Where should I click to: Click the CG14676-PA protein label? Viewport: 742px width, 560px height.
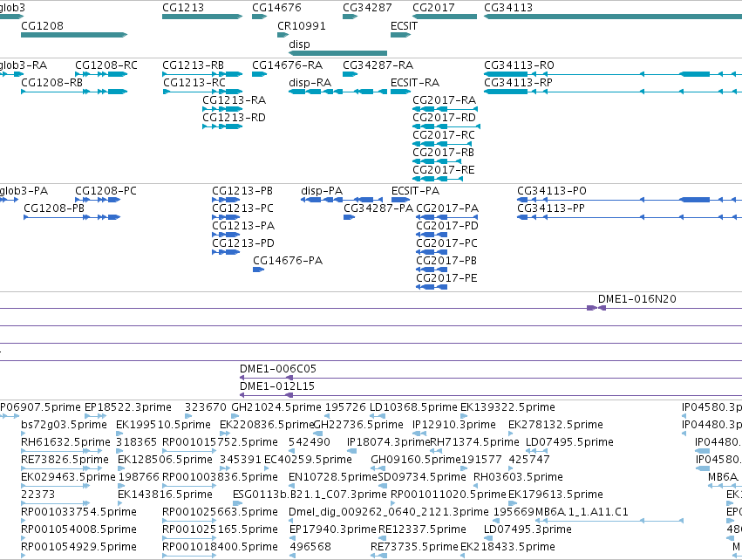point(288,261)
